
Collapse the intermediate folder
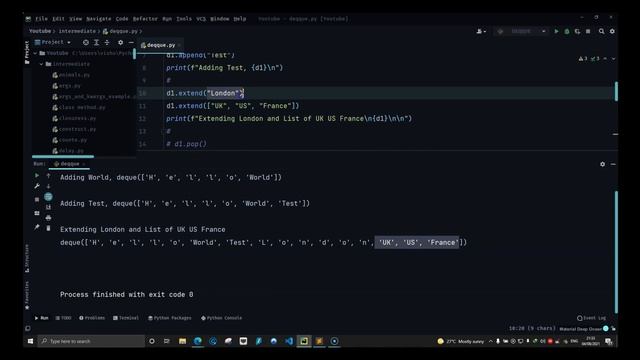pos(41,64)
